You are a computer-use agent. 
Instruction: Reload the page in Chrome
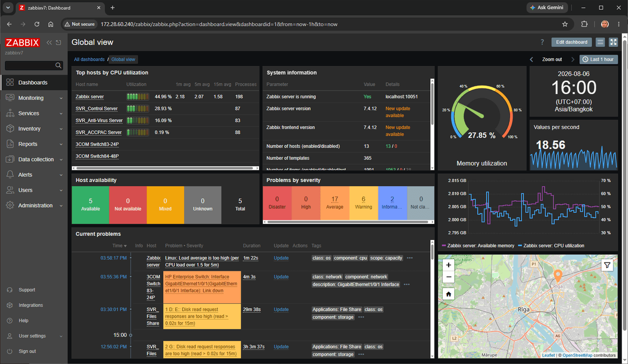tap(37, 24)
